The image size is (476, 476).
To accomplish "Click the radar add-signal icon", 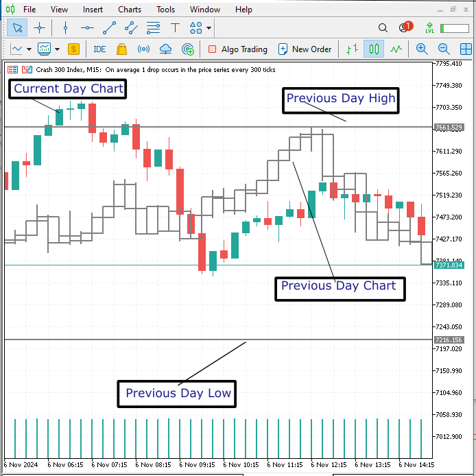I will [188, 49].
